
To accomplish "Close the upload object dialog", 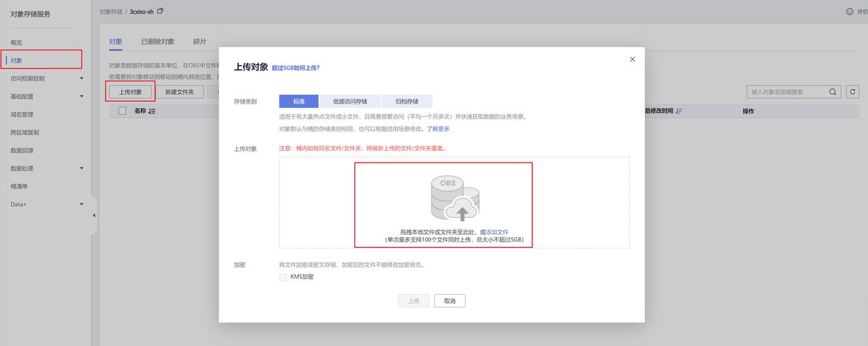I will pos(632,60).
